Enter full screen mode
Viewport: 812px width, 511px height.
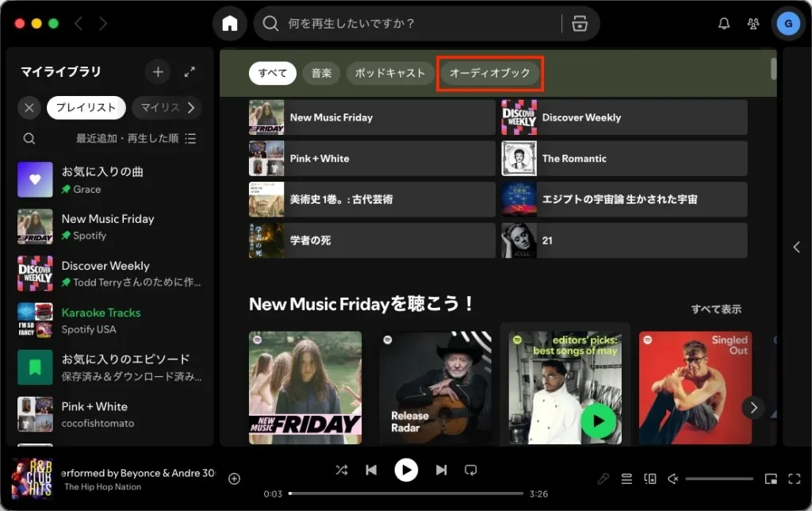pos(795,479)
